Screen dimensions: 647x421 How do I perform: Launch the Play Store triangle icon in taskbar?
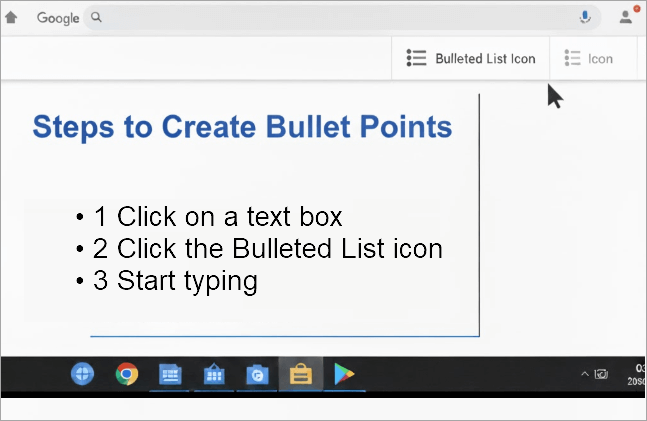343,375
